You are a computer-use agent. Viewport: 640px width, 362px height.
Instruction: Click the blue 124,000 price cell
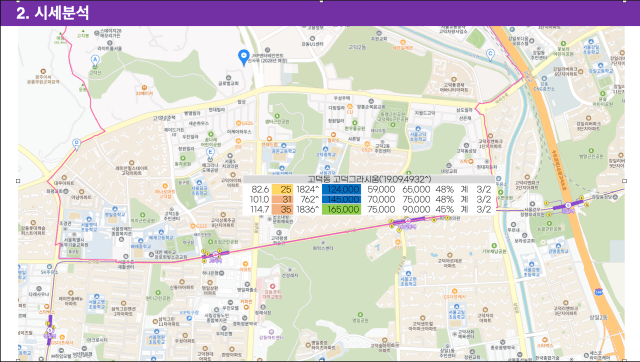341,189
